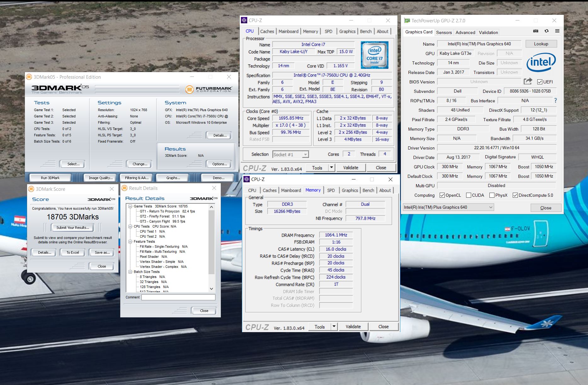
Task: Open the GPU-Z hamburger menu
Action: tap(557, 31)
